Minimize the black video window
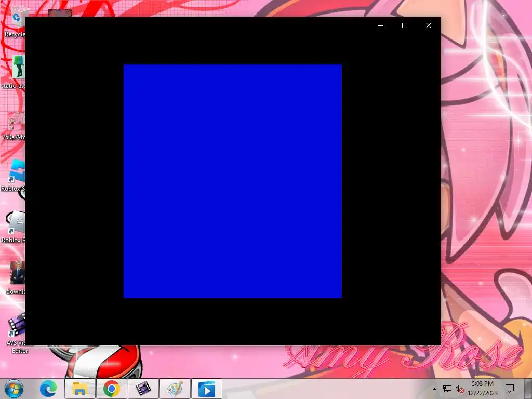Viewport: 532px width, 399px height. point(381,25)
